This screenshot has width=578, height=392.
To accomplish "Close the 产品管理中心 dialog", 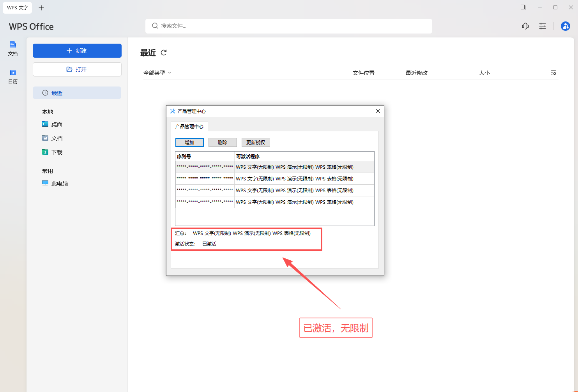I will (378, 111).
